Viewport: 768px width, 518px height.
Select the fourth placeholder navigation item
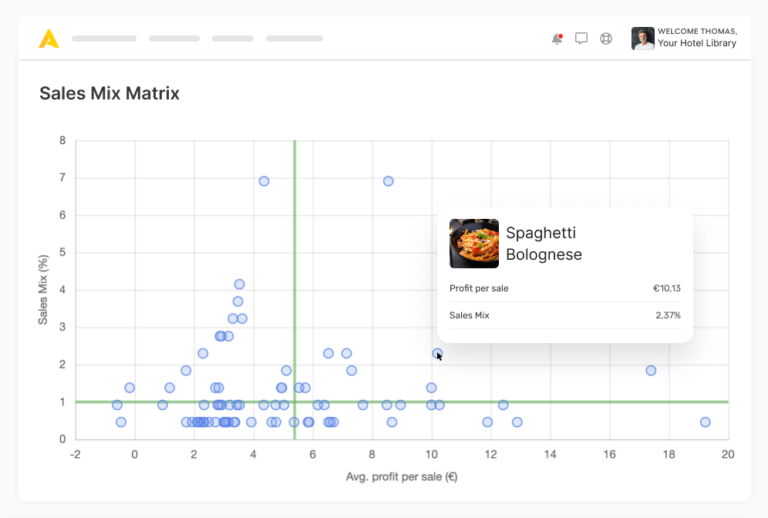(294, 39)
